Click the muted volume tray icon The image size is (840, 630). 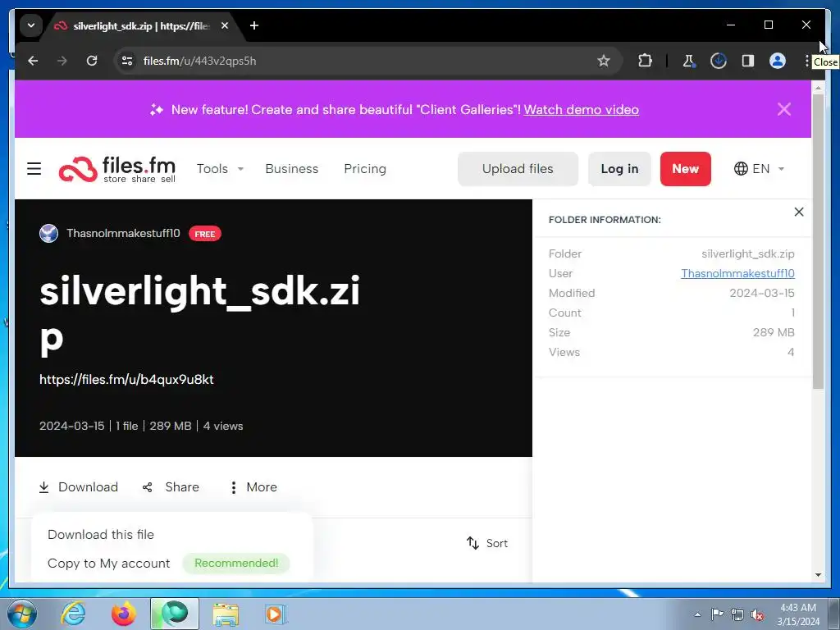pyautogui.click(x=757, y=614)
